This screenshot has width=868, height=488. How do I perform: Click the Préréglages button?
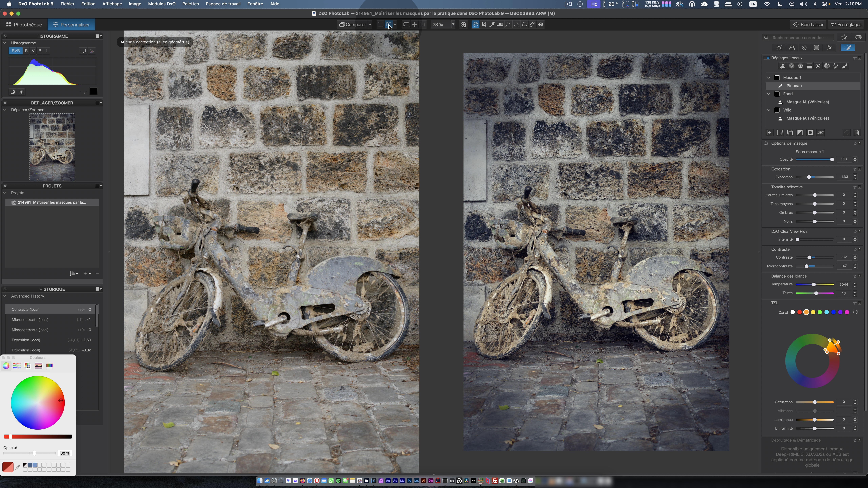(846, 24)
